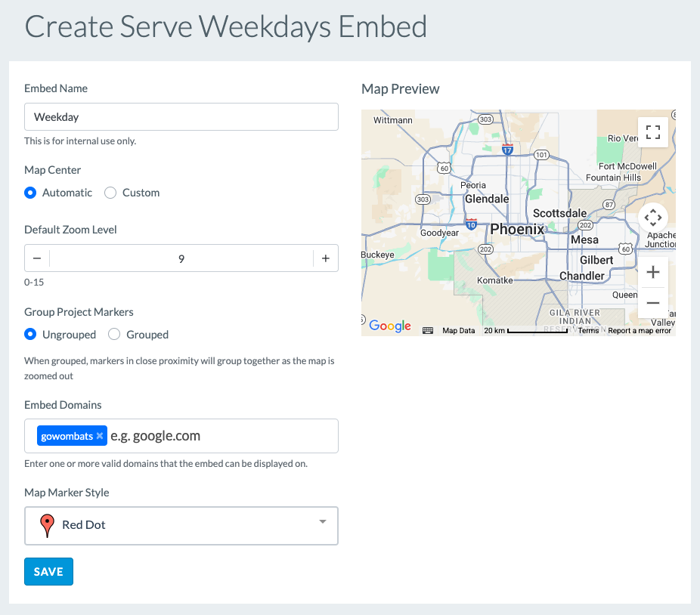The height and width of the screenshot is (615, 700).
Task: Open the Map Data button
Action: point(459,330)
